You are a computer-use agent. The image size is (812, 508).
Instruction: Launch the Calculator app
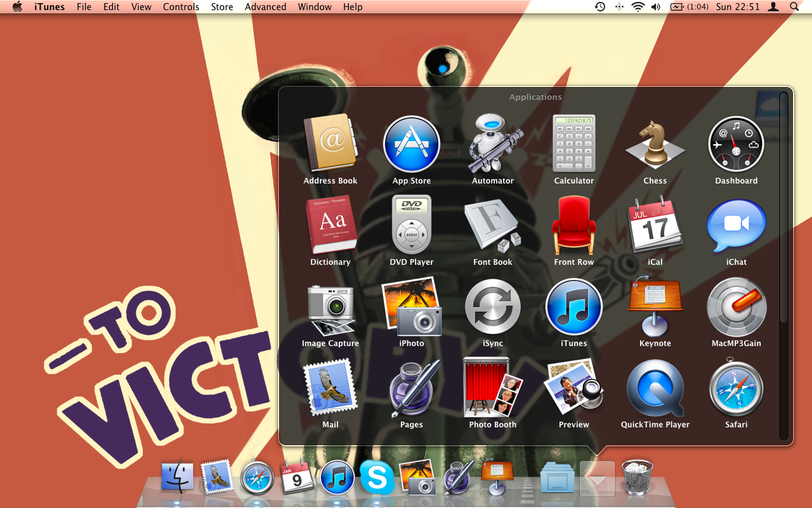(574, 144)
